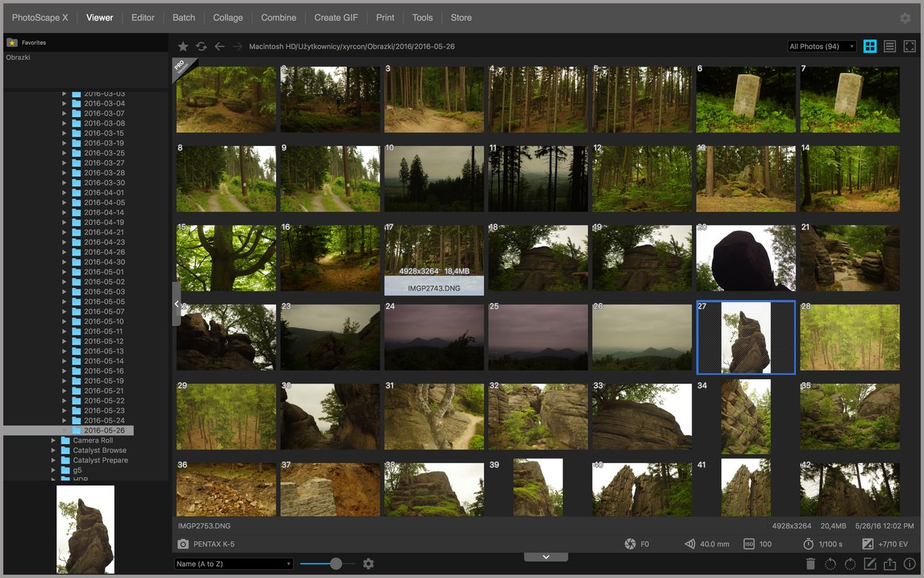Click the trash delete icon
The width and height of the screenshot is (924, 578).
click(811, 564)
